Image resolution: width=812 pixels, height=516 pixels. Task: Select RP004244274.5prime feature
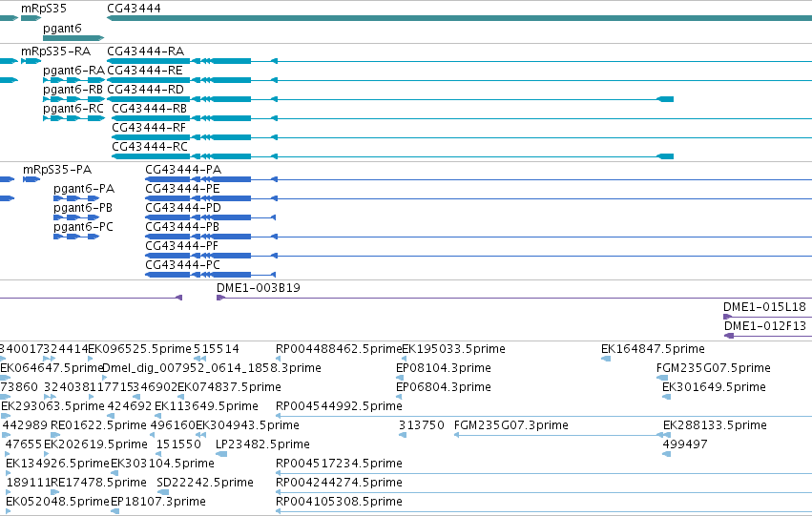click(339, 483)
